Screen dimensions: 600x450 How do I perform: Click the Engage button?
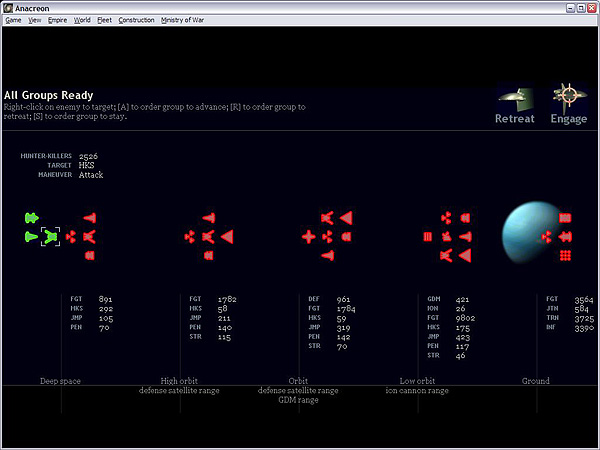click(x=569, y=104)
